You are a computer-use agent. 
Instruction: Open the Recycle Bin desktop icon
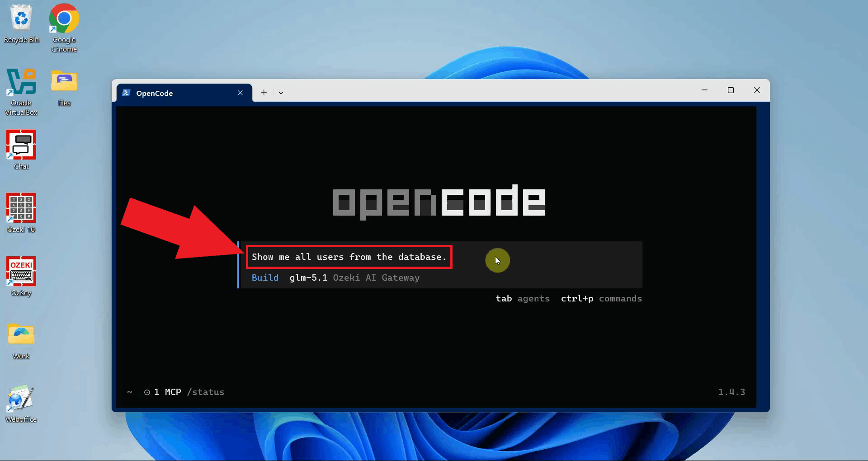21,24
